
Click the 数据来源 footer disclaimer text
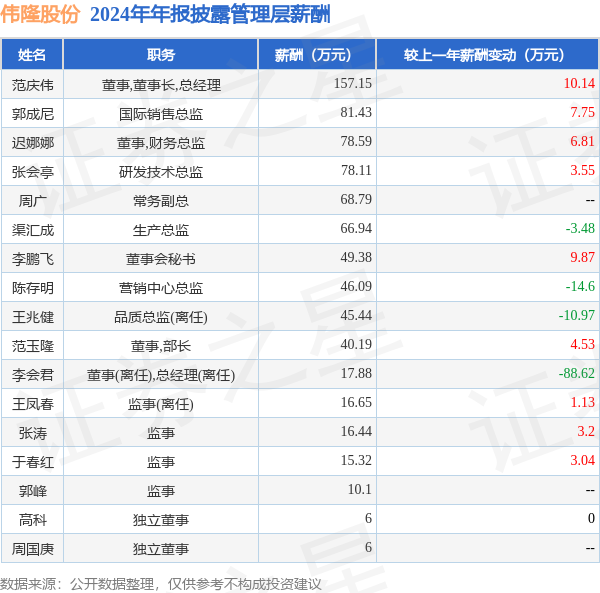(161, 584)
